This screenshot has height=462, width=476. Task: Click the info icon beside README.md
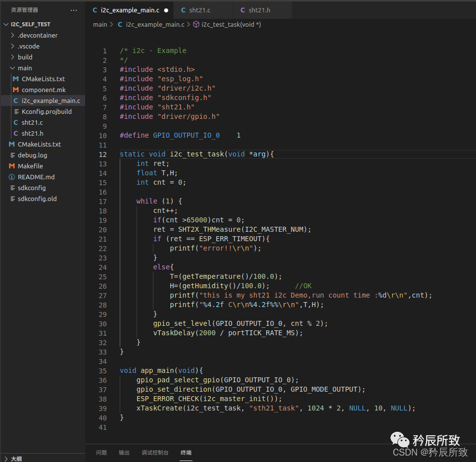[12, 177]
